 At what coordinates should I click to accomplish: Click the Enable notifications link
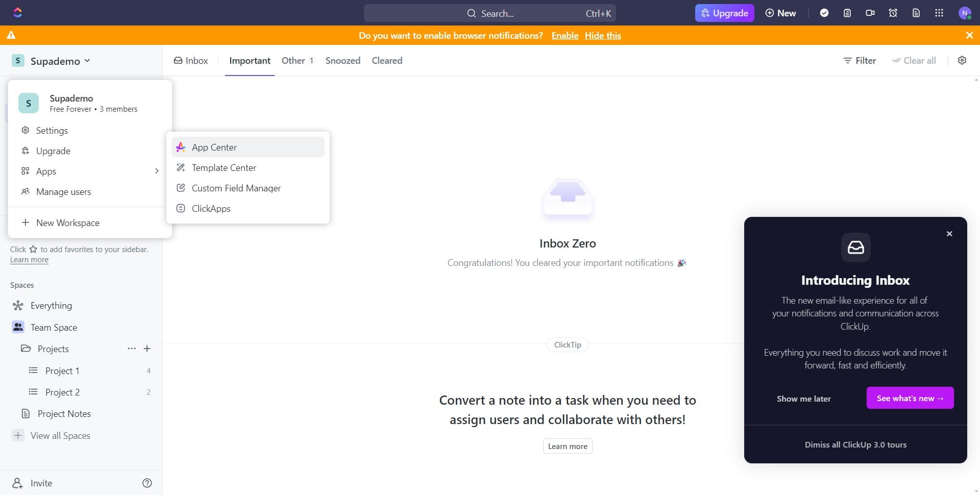click(x=565, y=35)
